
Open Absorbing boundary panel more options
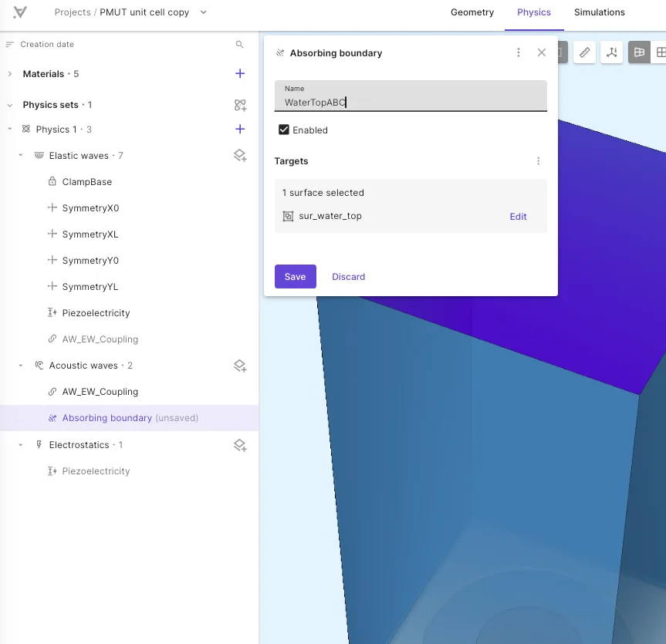pos(518,52)
